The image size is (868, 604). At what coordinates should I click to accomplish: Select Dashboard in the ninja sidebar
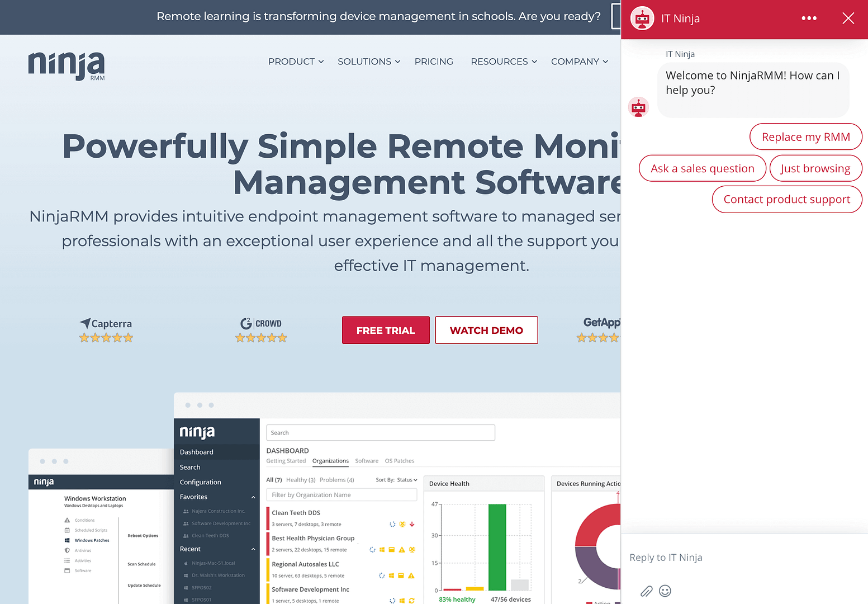tap(217, 452)
